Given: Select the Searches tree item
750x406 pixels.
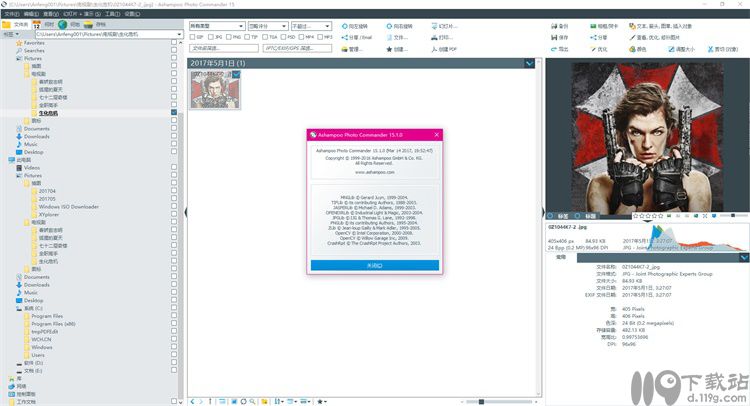Looking at the screenshot, I should 34,50.
